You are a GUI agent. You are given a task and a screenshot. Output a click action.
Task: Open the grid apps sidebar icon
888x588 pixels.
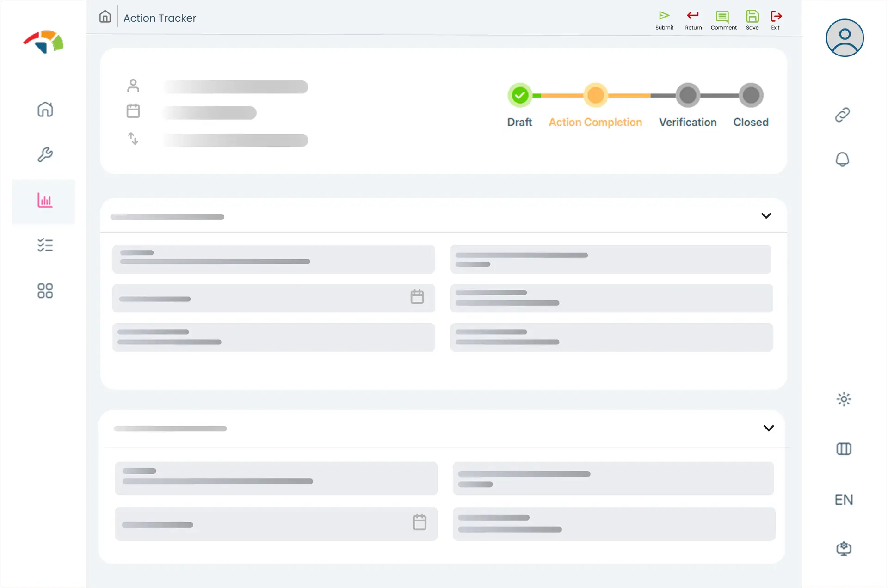(x=45, y=291)
